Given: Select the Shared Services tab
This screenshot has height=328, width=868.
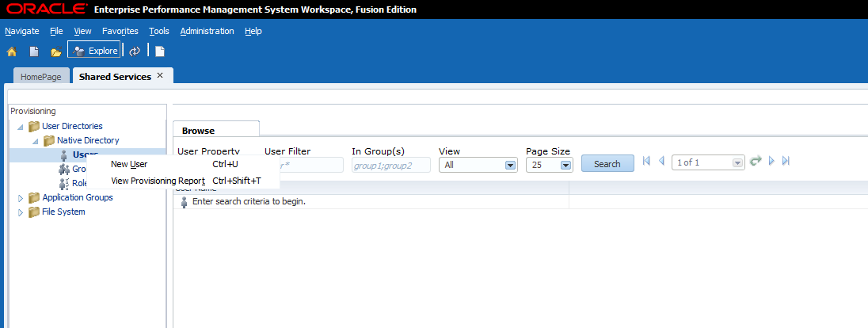Looking at the screenshot, I should tap(115, 77).
